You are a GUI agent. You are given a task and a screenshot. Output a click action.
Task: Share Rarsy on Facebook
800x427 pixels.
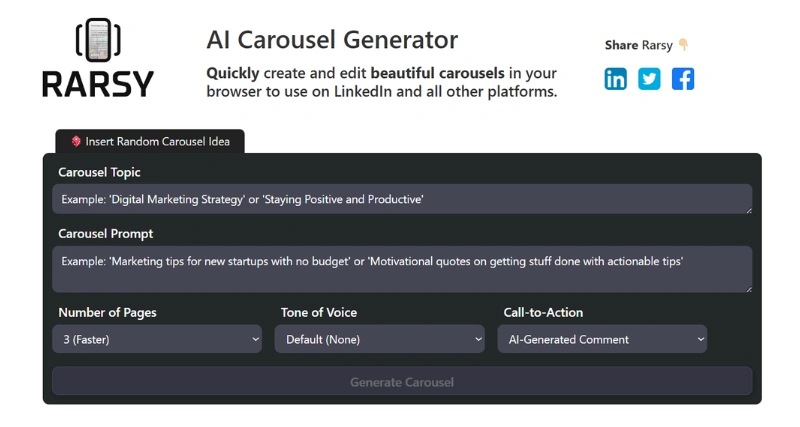point(683,79)
